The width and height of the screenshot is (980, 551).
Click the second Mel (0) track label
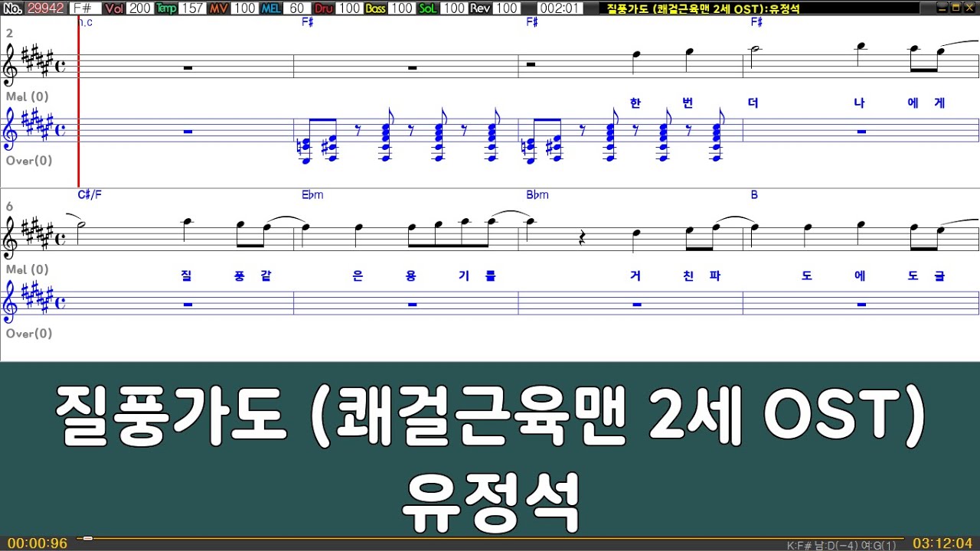tap(28, 269)
